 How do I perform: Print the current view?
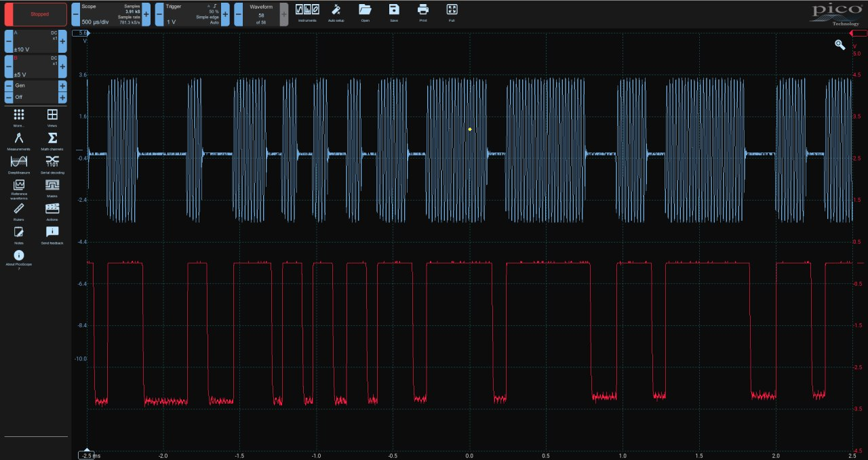point(423,12)
